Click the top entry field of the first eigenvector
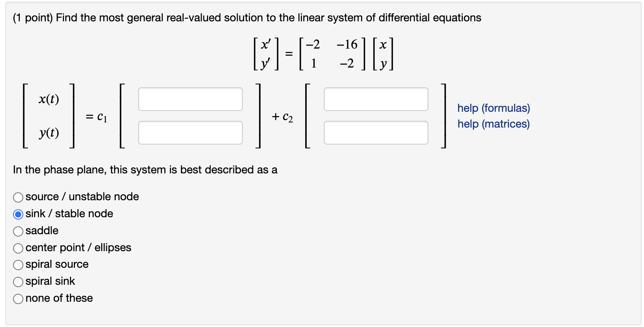Image resolution: width=644 pixels, height=327 pixels. pos(190,99)
